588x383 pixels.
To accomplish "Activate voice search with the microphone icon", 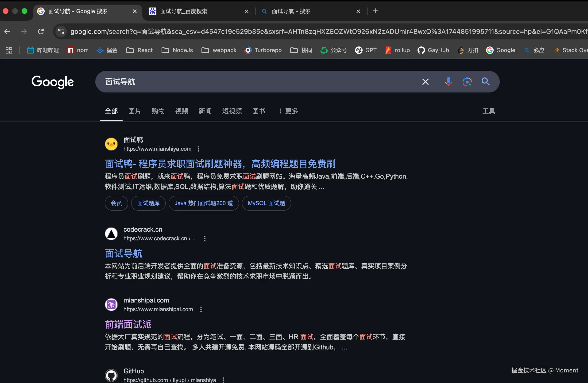I will coord(448,81).
